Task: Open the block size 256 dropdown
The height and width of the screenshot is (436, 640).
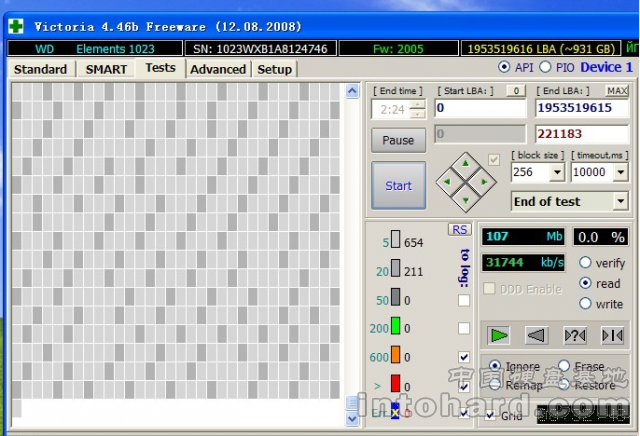Action: (x=557, y=172)
